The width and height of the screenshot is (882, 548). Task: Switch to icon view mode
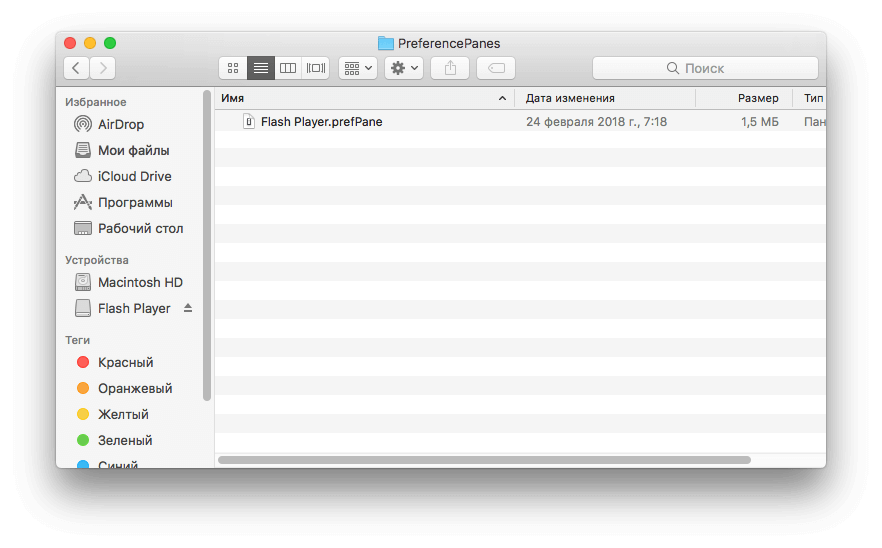click(233, 68)
